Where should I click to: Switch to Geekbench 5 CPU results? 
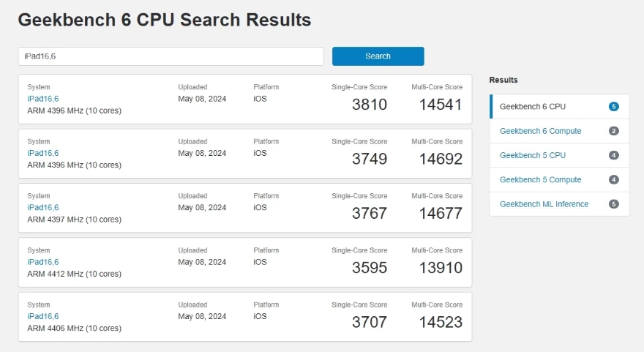coord(532,155)
